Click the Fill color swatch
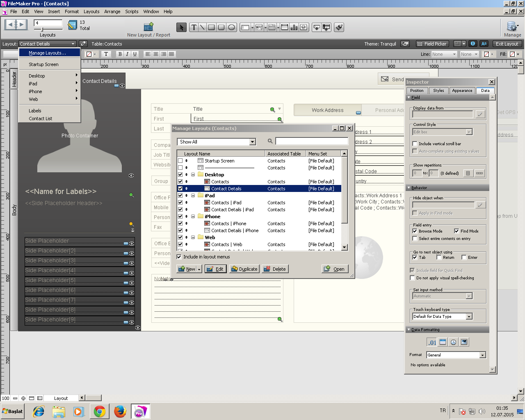 tap(512, 54)
